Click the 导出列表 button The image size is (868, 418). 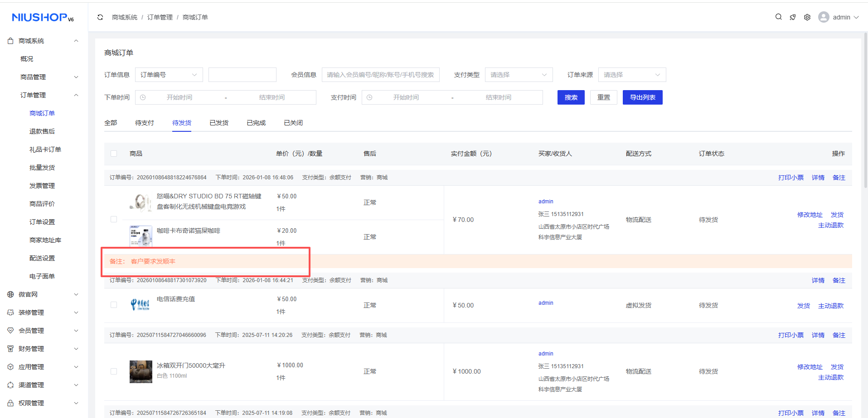click(x=642, y=97)
